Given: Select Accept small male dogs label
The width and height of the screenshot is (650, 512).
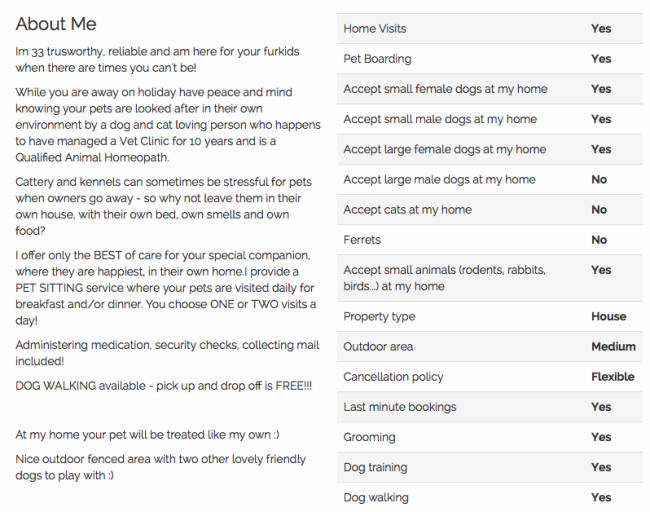Looking at the screenshot, I should pyautogui.click(x=440, y=119).
